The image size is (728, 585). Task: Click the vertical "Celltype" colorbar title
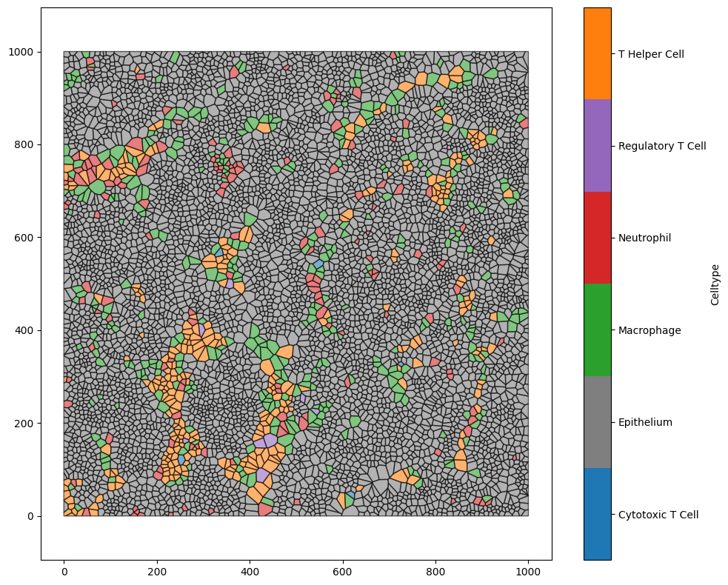point(715,284)
